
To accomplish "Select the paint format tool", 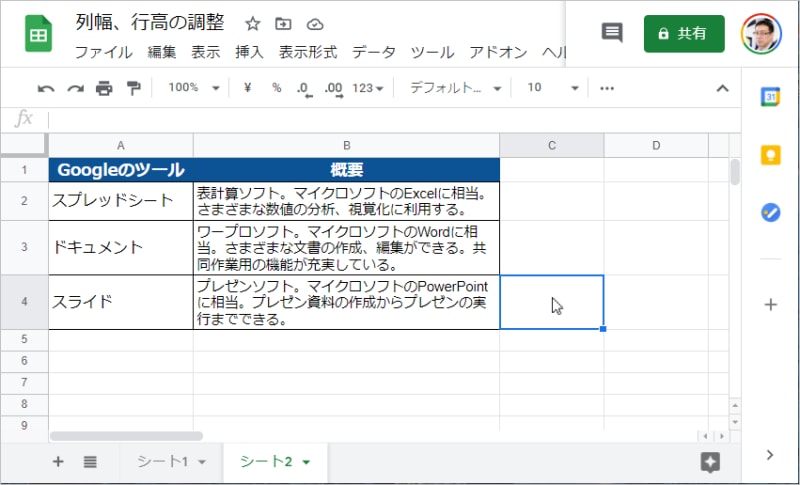I will (133, 89).
